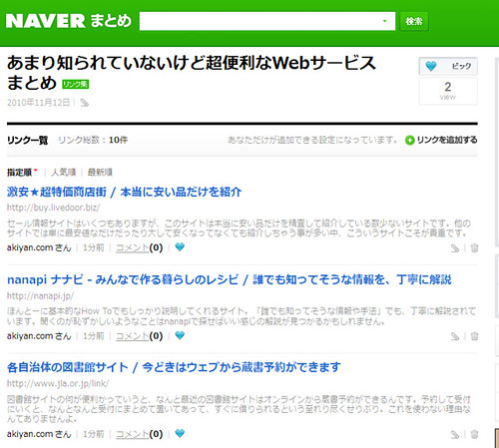Click the リンク集 green badge

pos(76,84)
